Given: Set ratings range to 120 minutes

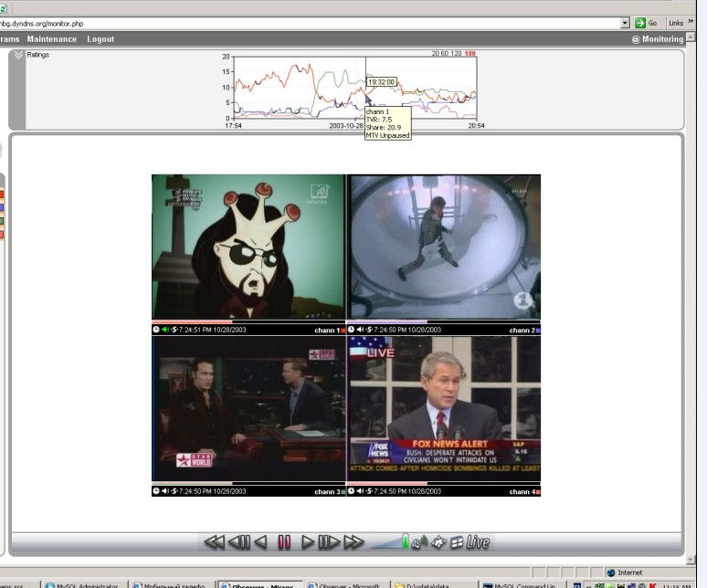Looking at the screenshot, I should point(456,54).
